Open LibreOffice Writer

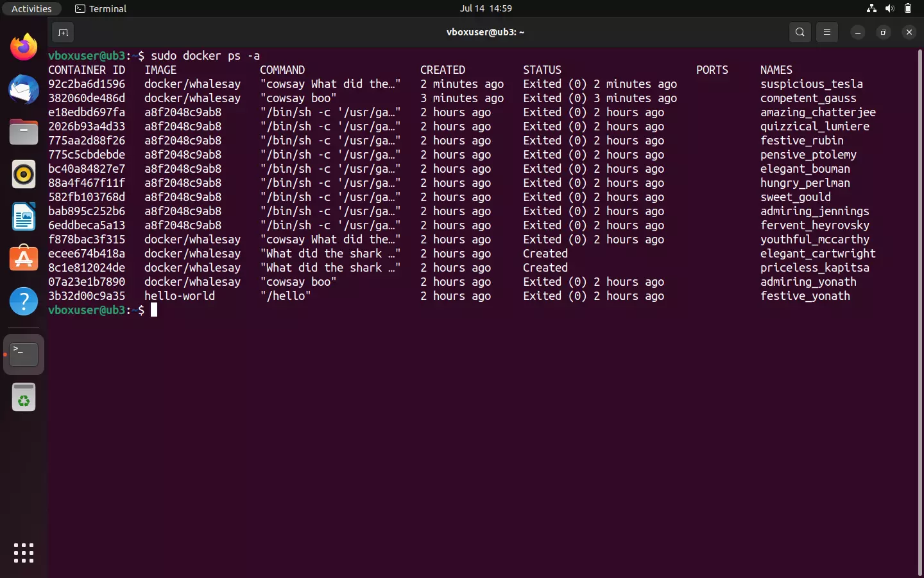(24, 217)
